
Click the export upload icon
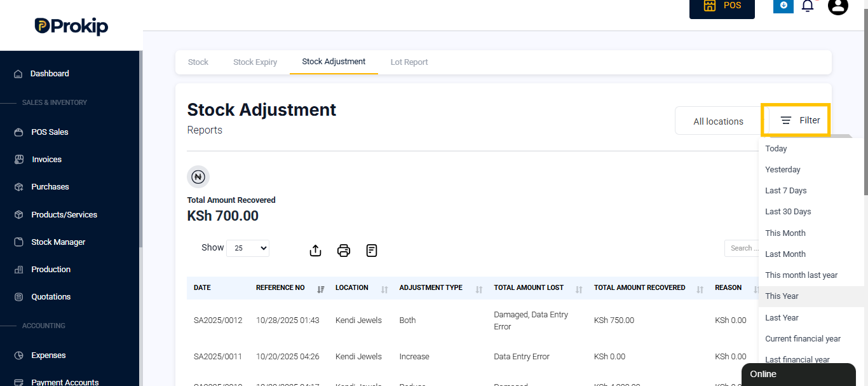tap(315, 251)
